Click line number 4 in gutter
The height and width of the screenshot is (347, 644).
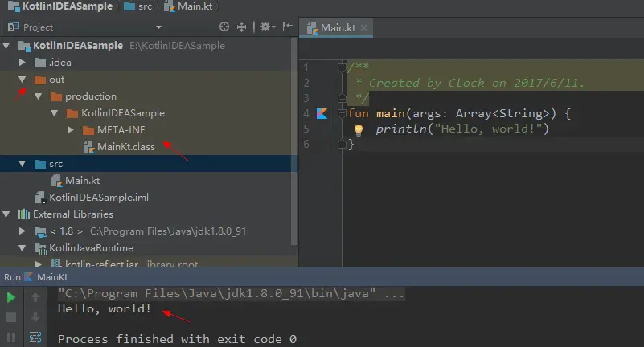306,113
